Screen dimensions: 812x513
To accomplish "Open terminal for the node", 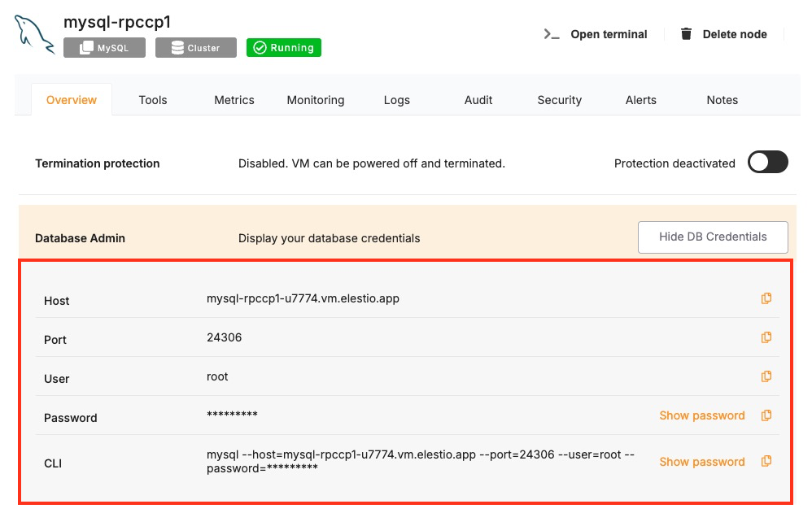I will (596, 34).
